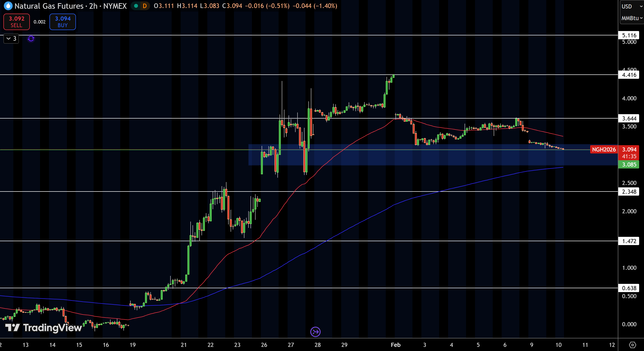Click the green 3.085 price label
The image size is (644, 351).
pyautogui.click(x=629, y=165)
